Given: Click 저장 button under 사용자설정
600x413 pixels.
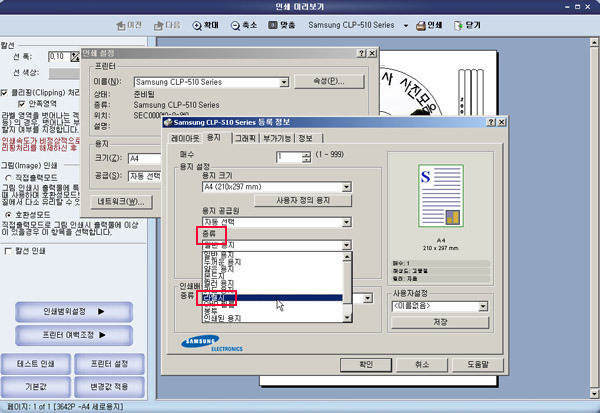Looking at the screenshot, I should coord(440,322).
